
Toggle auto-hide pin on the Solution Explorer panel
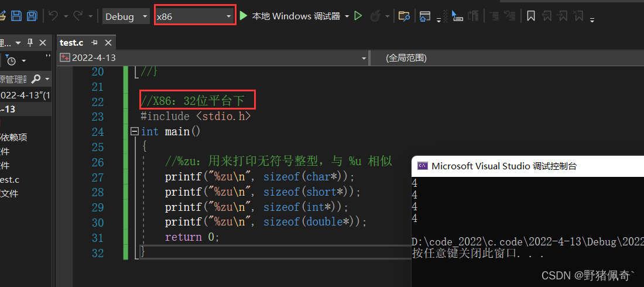[x=30, y=43]
